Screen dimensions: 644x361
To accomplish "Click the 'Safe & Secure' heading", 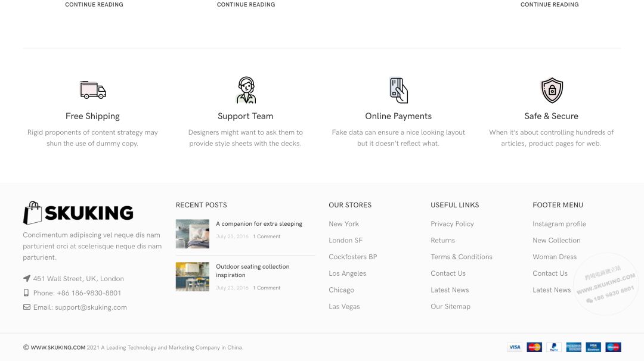I will [x=551, y=116].
